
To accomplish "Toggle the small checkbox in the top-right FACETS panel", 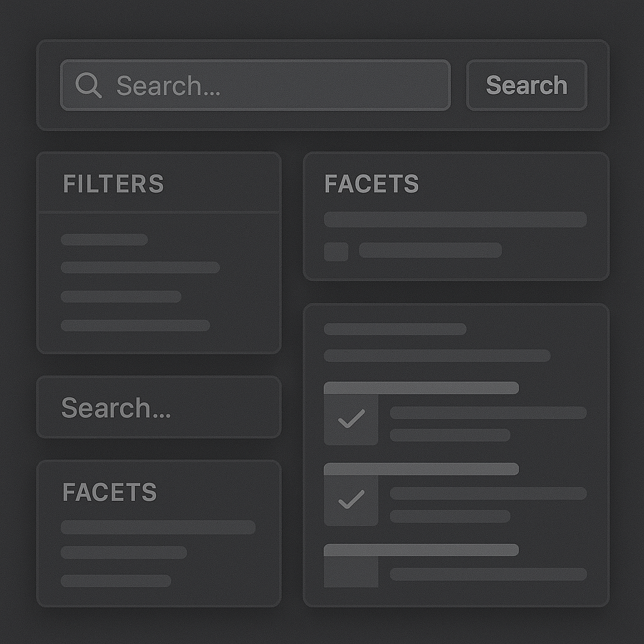I will click(x=336, y=252).
